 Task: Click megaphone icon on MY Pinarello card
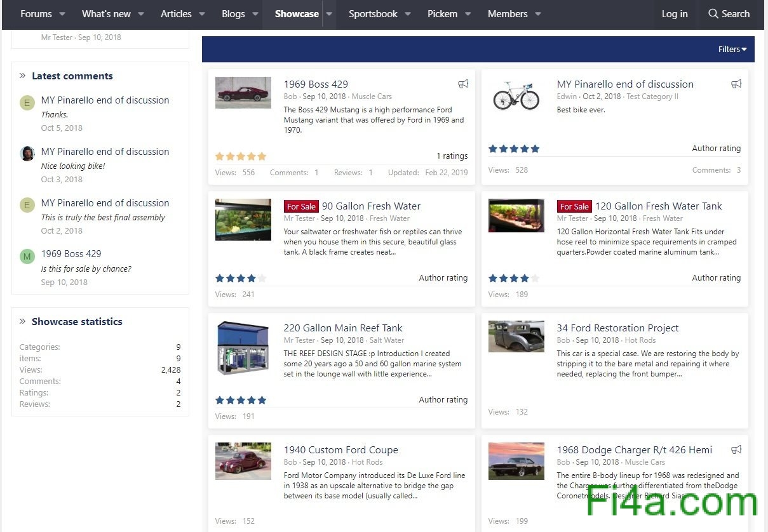736,84
